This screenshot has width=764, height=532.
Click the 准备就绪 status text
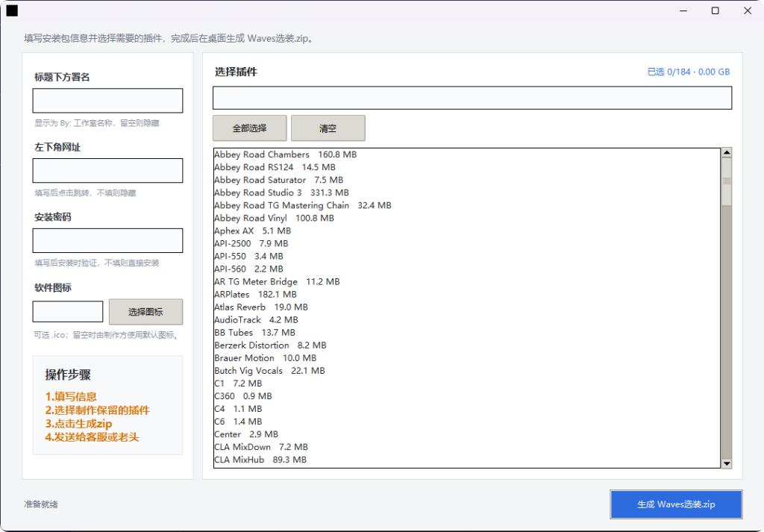click(x=41, y=504)
